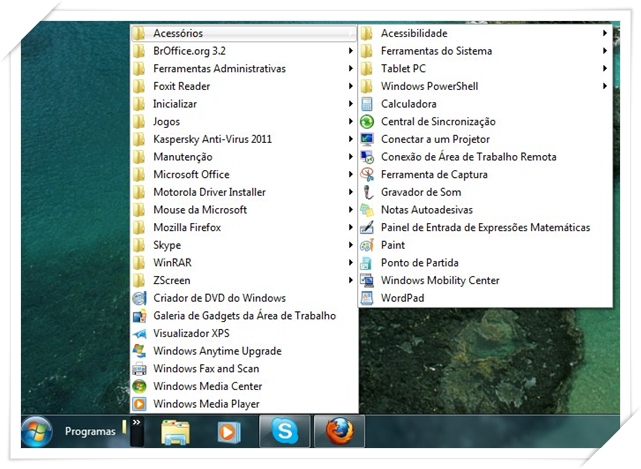Expand the Ferramentas do Sistema arrow
This screenshot has height=469, width=641.
(x=605, y=51)
